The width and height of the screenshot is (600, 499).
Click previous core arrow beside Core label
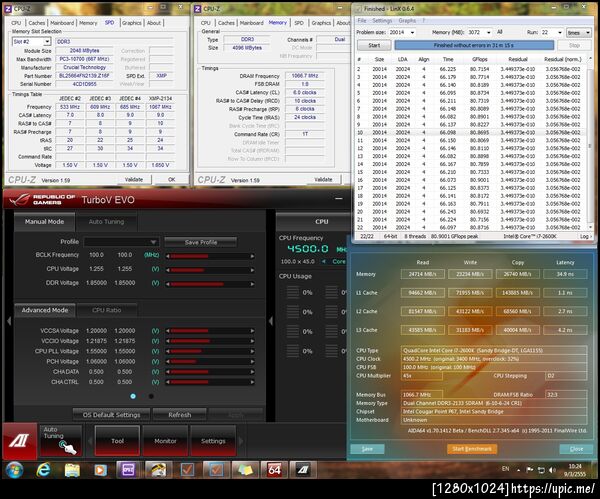tap(324, 261)
